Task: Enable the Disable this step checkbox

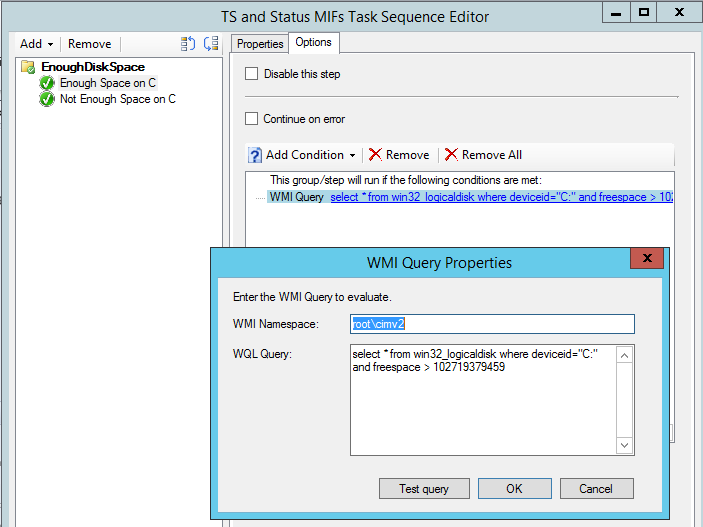Action: (x=252, y=74)
